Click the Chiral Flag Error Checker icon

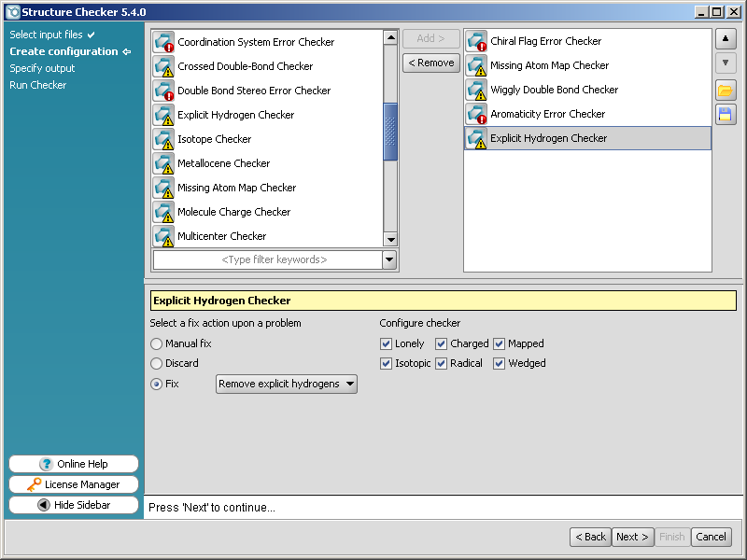tap(477, 41)
